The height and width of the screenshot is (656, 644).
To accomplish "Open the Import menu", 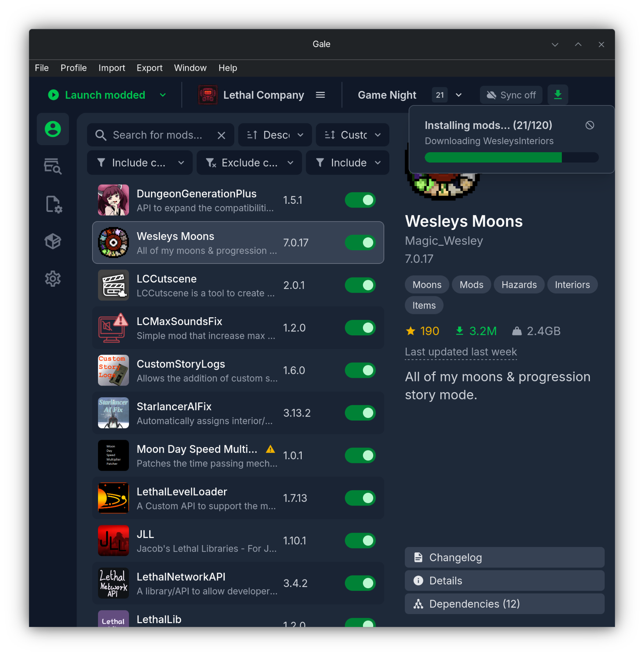I will pos(112,68).
